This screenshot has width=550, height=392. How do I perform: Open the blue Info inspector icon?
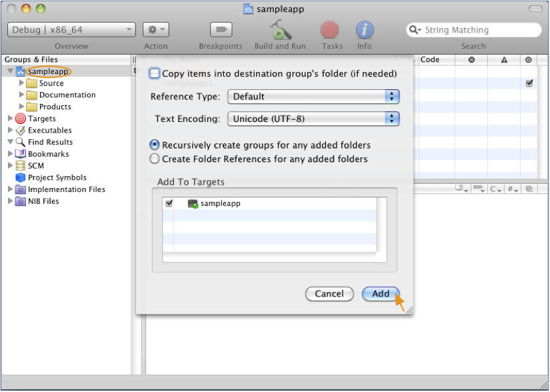click(x=365, y=29)
